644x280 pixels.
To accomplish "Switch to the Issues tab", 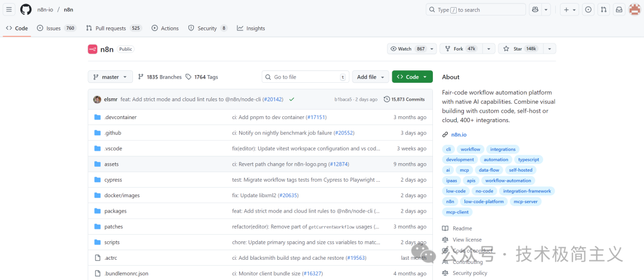I will point(56,29).
